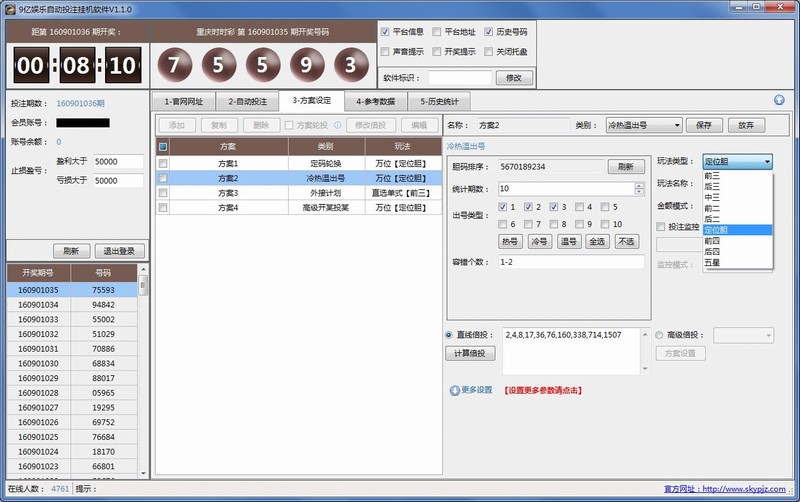The width and height of the screenshot is (800, 502).
Task: Enable the 声音提示 checkbox
Action: point(386,51)
